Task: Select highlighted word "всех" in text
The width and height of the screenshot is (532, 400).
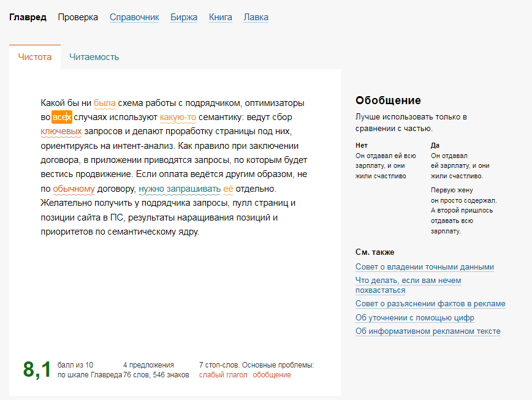Action: click(62, 117)
